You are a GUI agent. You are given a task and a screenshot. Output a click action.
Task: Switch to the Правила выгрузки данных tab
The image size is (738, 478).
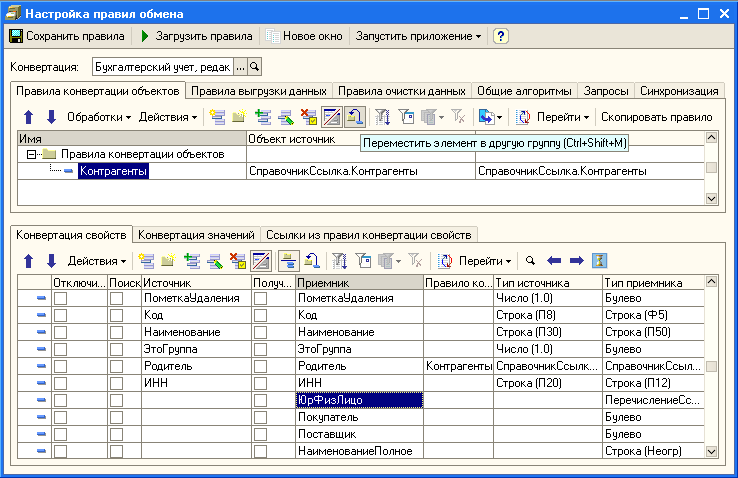click(x=260, y=91)
